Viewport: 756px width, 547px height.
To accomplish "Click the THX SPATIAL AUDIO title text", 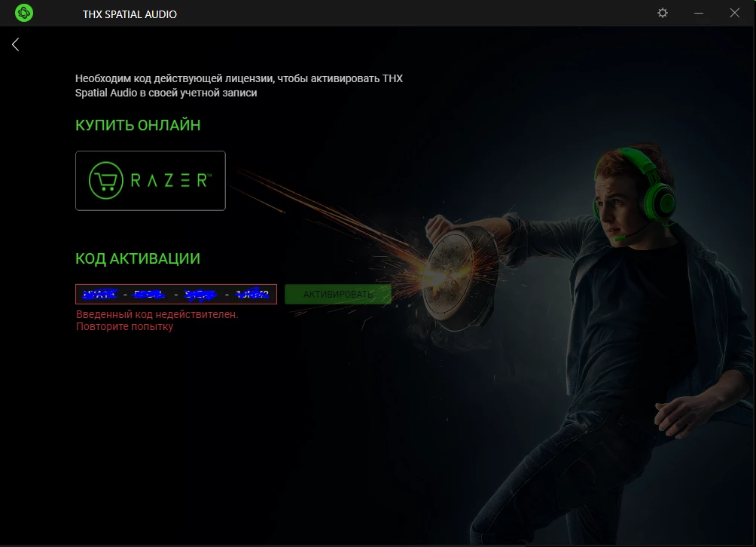I will coord(130,13).
